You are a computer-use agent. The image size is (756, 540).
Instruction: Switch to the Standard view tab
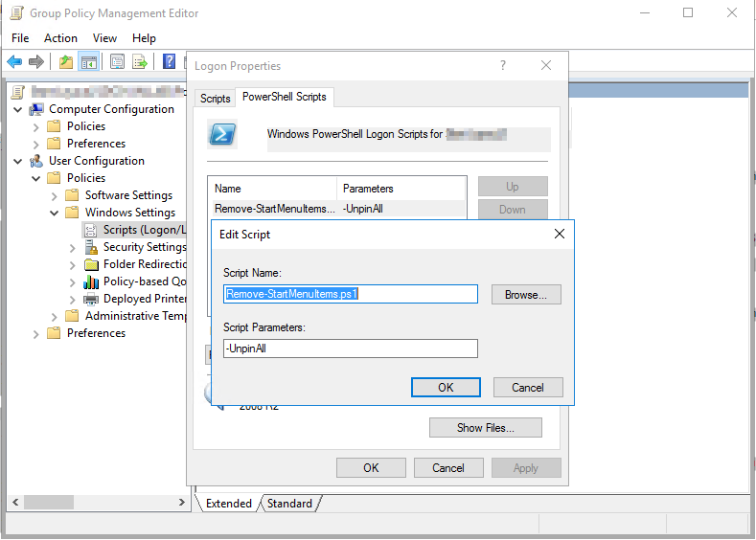tap(288, 504)
